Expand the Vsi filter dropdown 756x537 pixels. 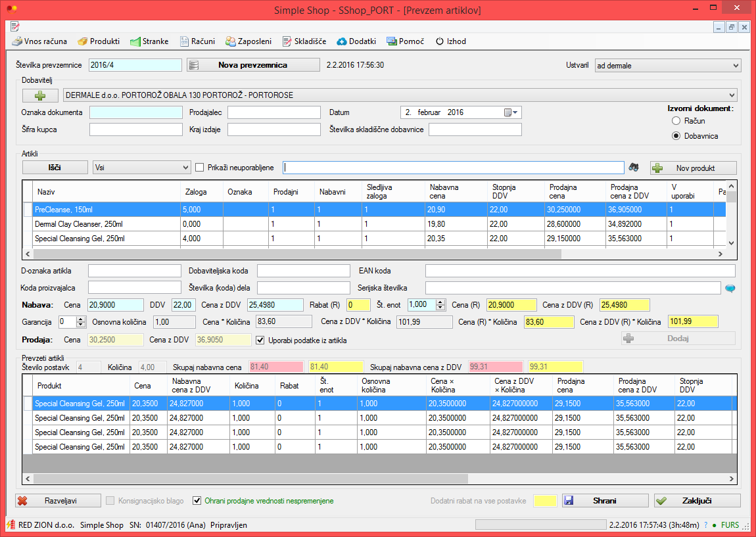(x=186, y=168)
